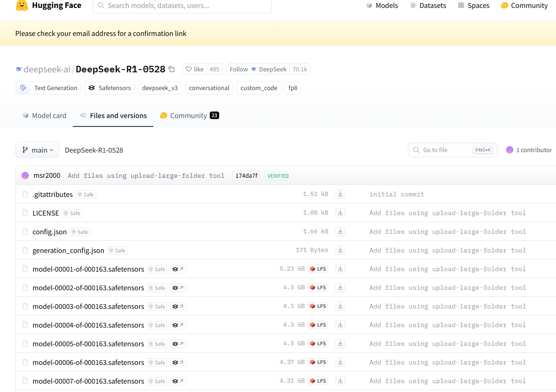Screen dimensions: 556x392
Task: Click the Safetensors tag
Action: coord(110,88)
